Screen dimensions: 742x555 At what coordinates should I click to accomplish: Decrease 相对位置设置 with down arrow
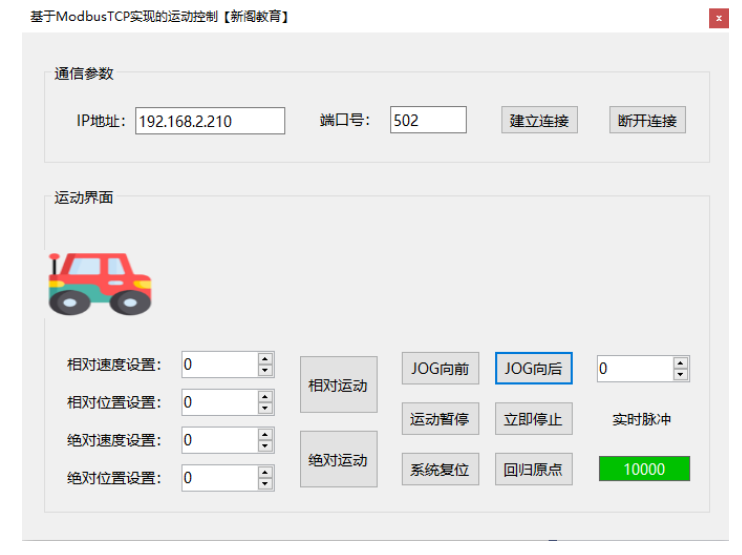pos(265,408)
